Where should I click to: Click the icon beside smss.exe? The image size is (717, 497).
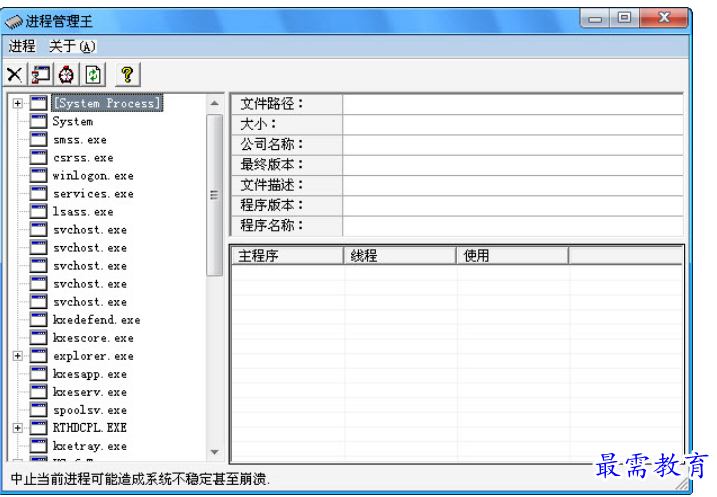38,139
